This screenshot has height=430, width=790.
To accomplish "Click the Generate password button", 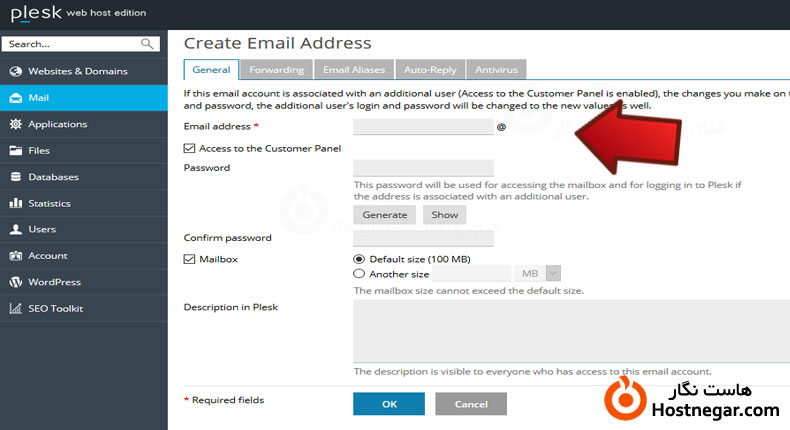I will (x=384, y=215).
